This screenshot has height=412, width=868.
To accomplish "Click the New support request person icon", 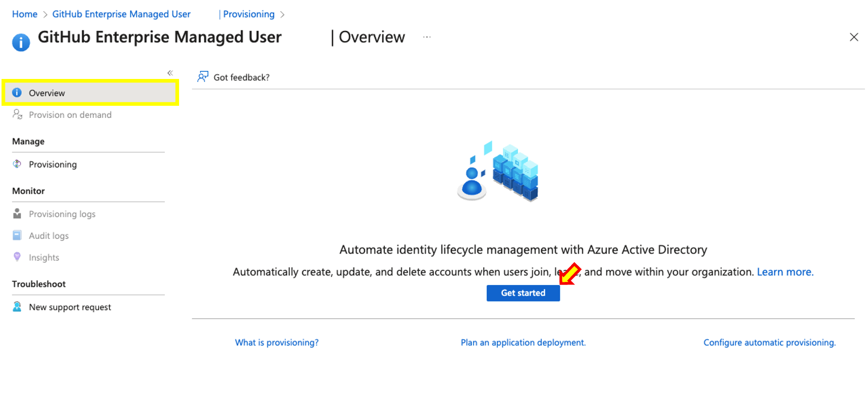I will [17, 307].
